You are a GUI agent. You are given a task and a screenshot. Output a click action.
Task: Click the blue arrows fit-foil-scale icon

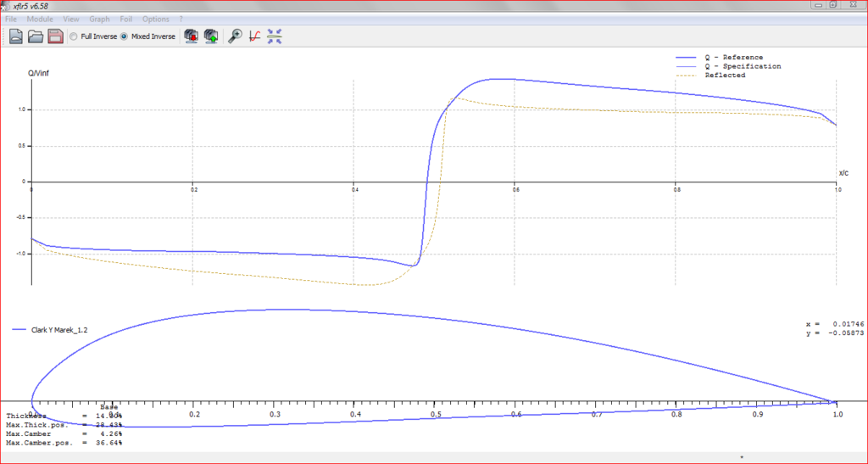275,36
